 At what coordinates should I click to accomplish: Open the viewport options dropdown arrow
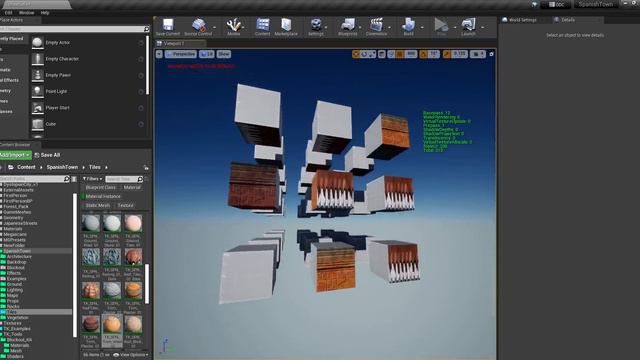pos(159,54)
